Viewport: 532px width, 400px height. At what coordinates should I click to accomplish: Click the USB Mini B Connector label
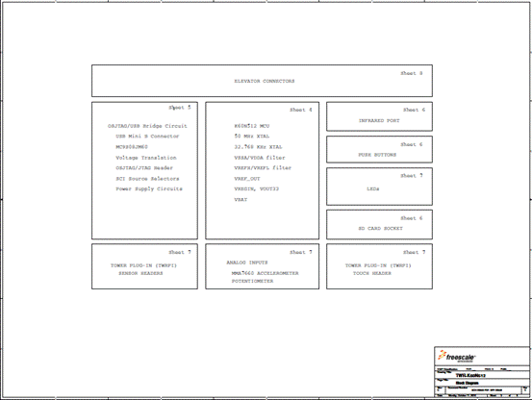point(147,136)
